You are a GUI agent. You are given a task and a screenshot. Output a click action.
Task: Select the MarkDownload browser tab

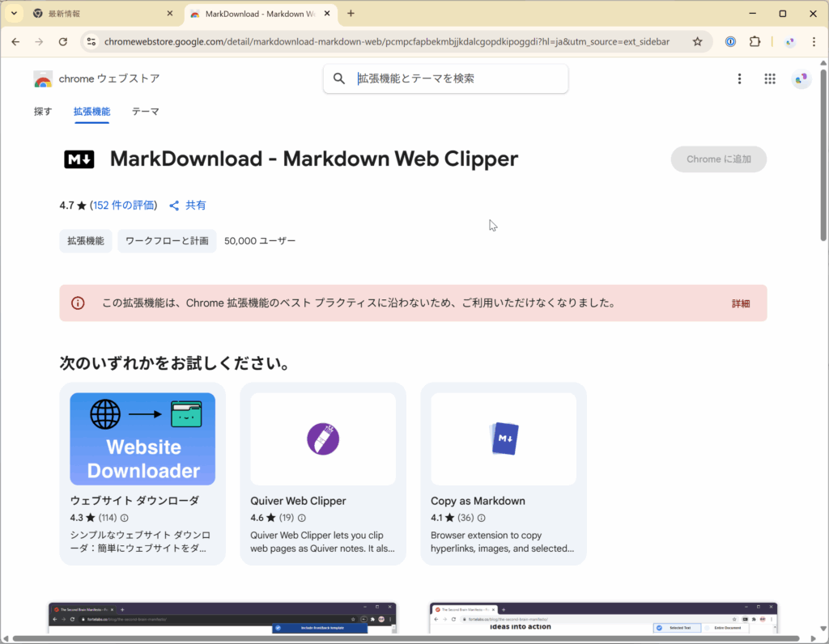click(x=261, y=14)
